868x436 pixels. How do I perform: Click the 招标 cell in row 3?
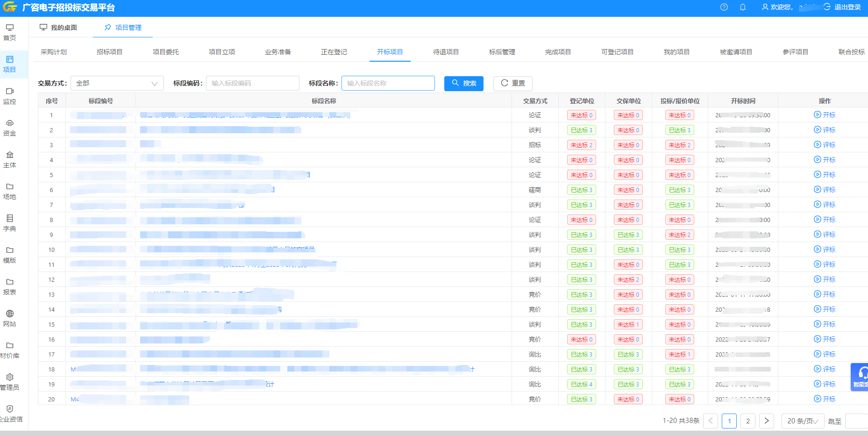pyautogui.click(x=535, y=145)
